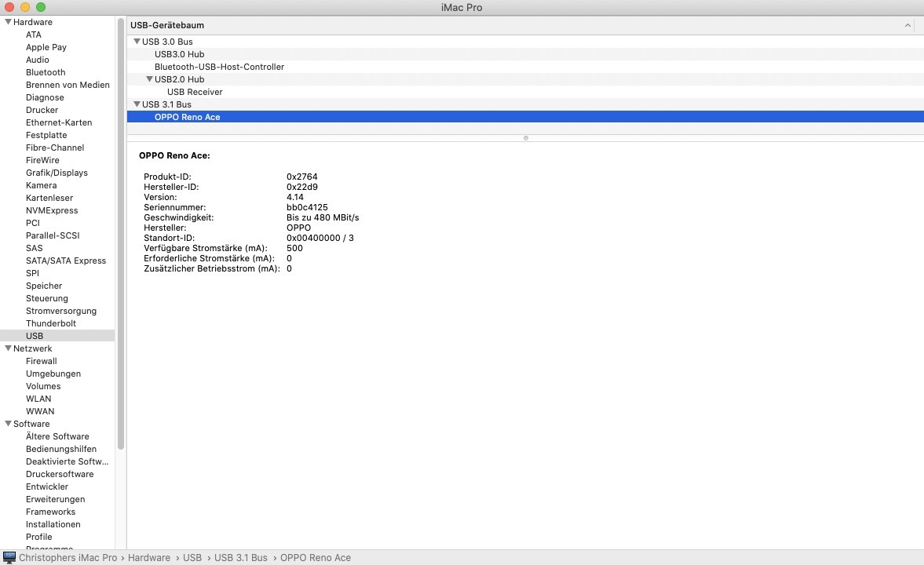Open Thunderbolt information

click(x=51, y=323)
